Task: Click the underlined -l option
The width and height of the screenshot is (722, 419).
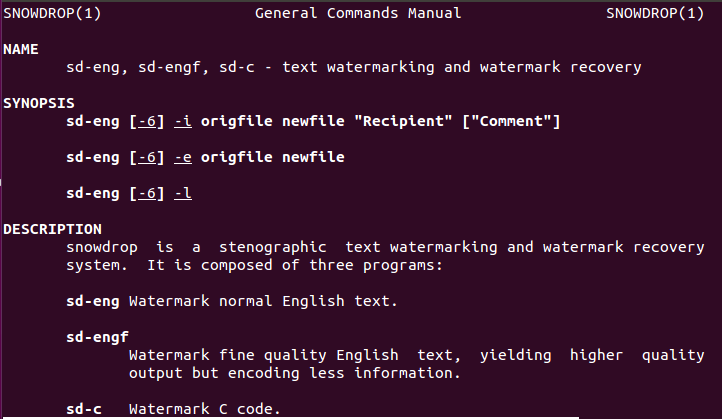Action: (x=183, y=193)
